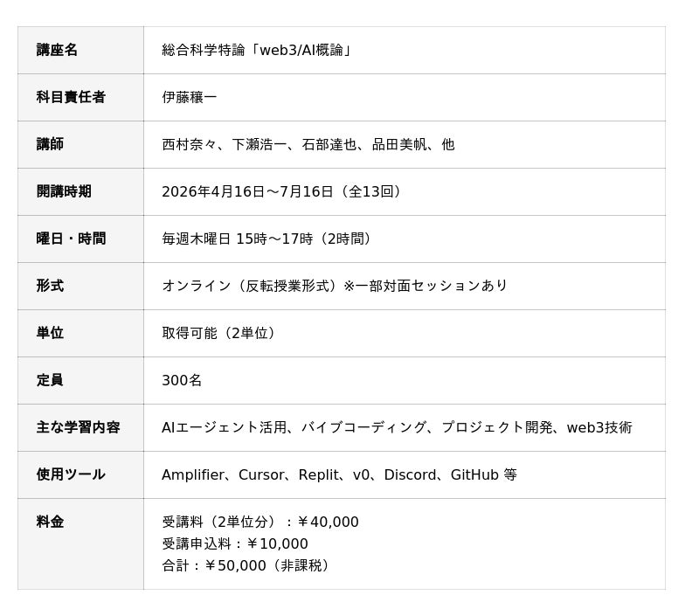This screenshot has height=616, width=699.
Task: Select the capacity value 300名
Action: (182, 380)
